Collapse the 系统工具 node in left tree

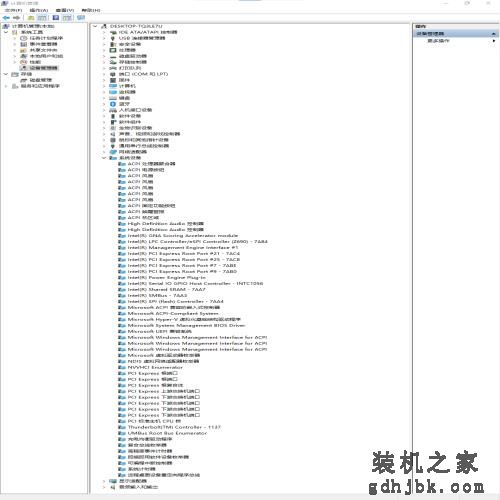coord(6,32)
